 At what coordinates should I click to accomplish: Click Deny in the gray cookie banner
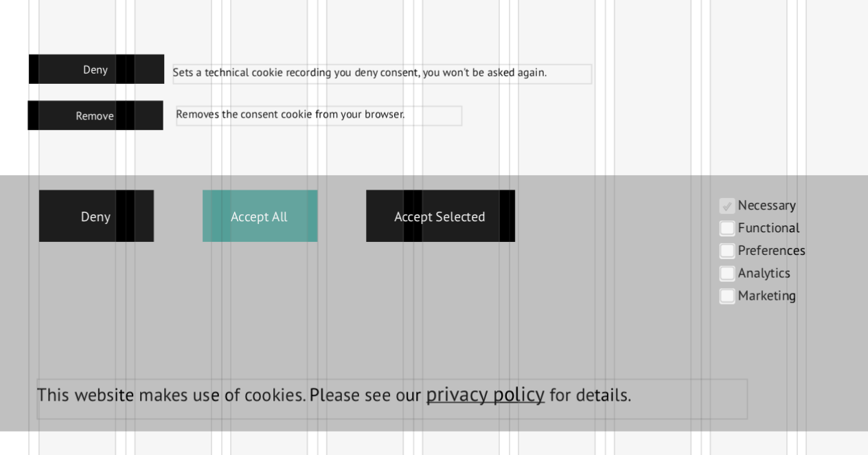pos(96,217)
